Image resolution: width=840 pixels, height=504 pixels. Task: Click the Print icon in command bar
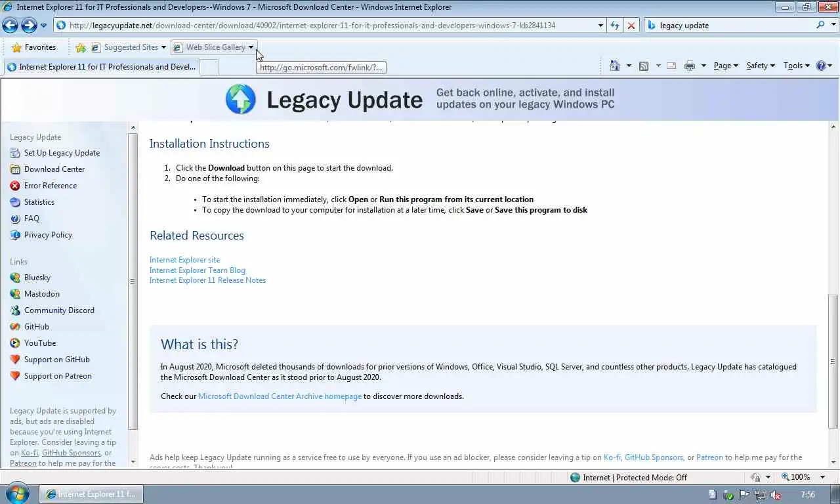coord(689,66)
